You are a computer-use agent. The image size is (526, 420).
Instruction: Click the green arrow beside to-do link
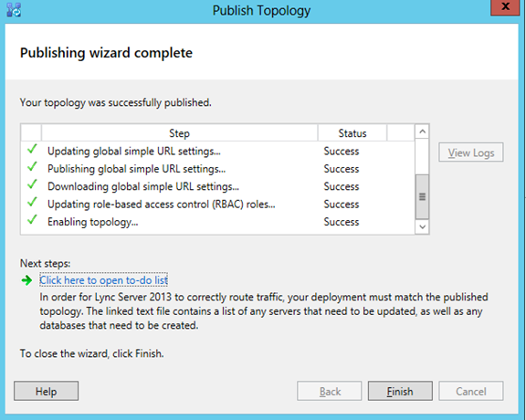(x=26, y=280)
